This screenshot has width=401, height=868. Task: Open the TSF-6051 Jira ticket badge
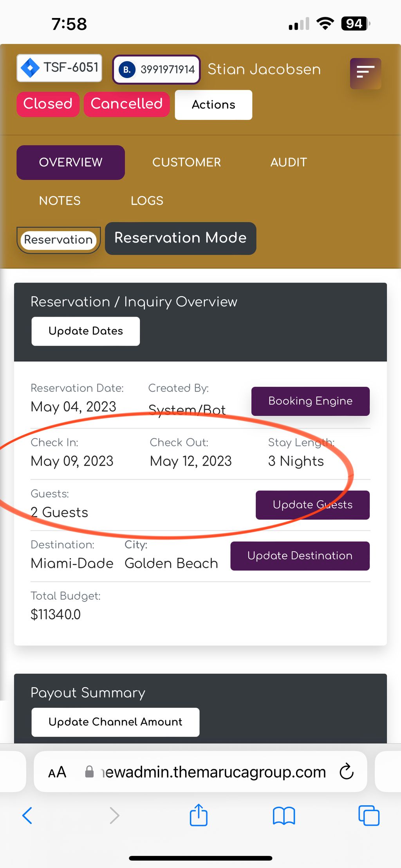60,68
